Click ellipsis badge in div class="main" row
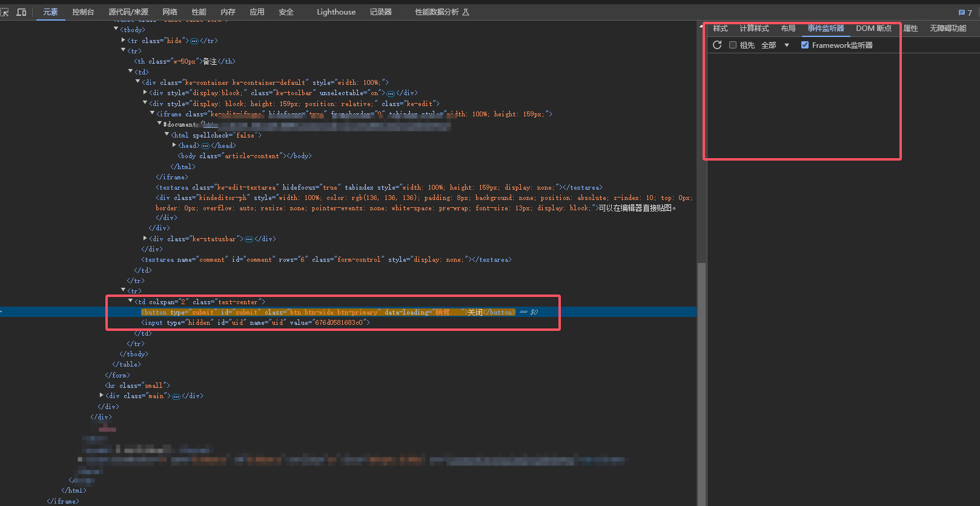This screenshot has width=980, height=506. point(176,396)
